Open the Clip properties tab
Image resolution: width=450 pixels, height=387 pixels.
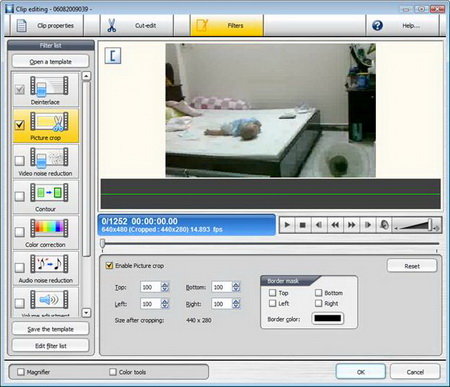(x=47, y=26)
